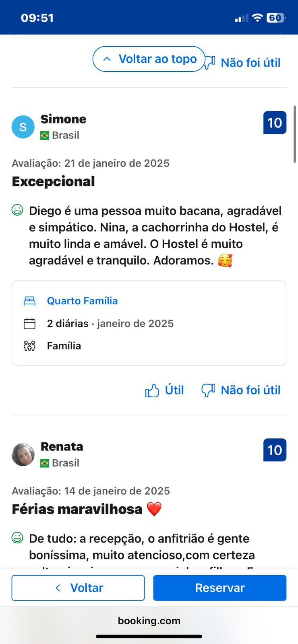Image resolution: width=298 pixels, height=644 pixels.
Task: Tap the page scrollbar on the right edge
Action: pyautogui.click(x=295, y=134)
